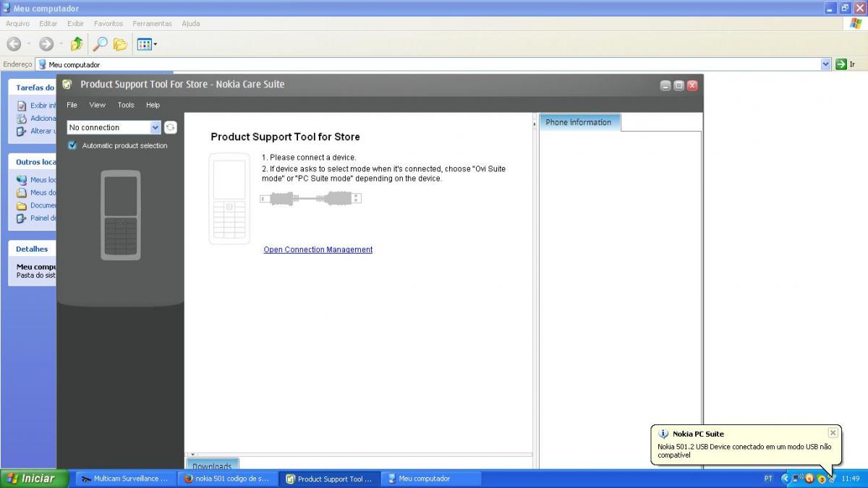868x488 pixels.
Task: Open the Forward button history dropdown arrow
Action: click(61, 44)
